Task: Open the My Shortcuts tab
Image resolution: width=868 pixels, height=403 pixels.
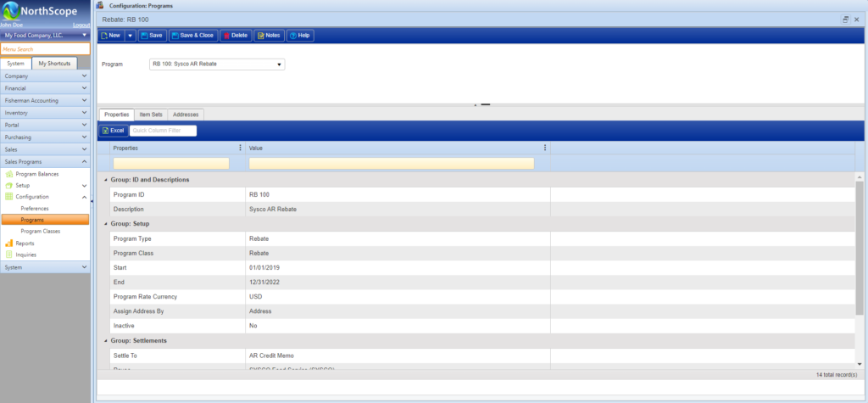Action: pyautogui.click(x=54, y=64)
